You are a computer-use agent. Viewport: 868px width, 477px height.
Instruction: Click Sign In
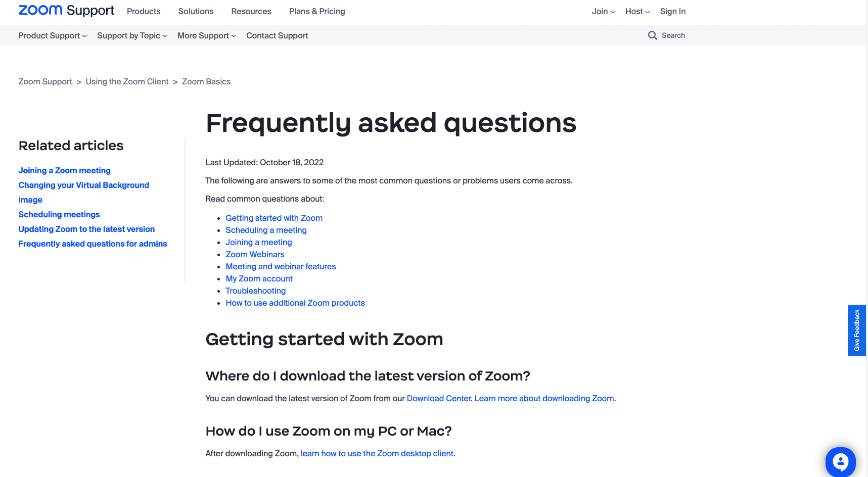(673, 11)
